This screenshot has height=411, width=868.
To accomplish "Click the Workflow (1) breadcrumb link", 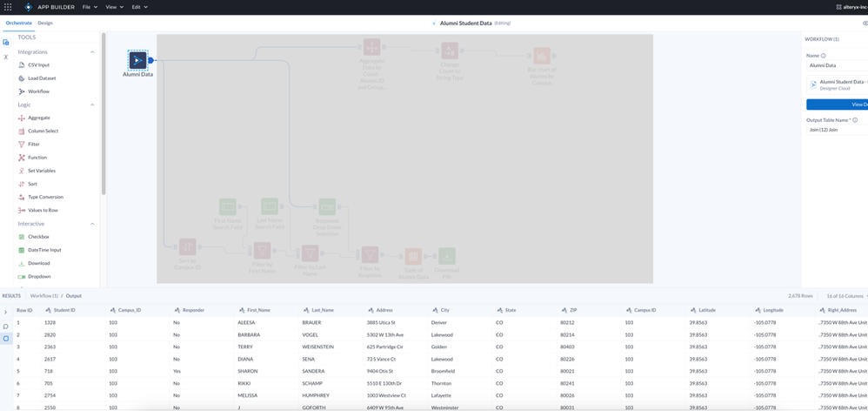I will [x=44, y=296].
